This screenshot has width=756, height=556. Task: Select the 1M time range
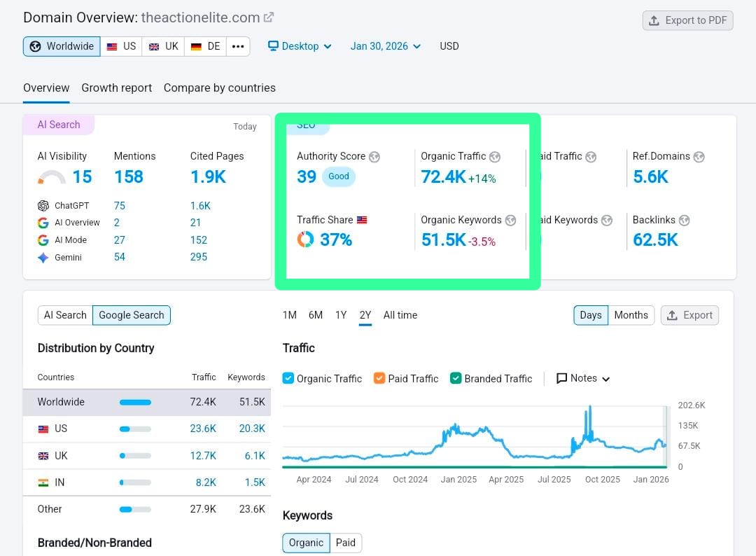tap(289, 315)
